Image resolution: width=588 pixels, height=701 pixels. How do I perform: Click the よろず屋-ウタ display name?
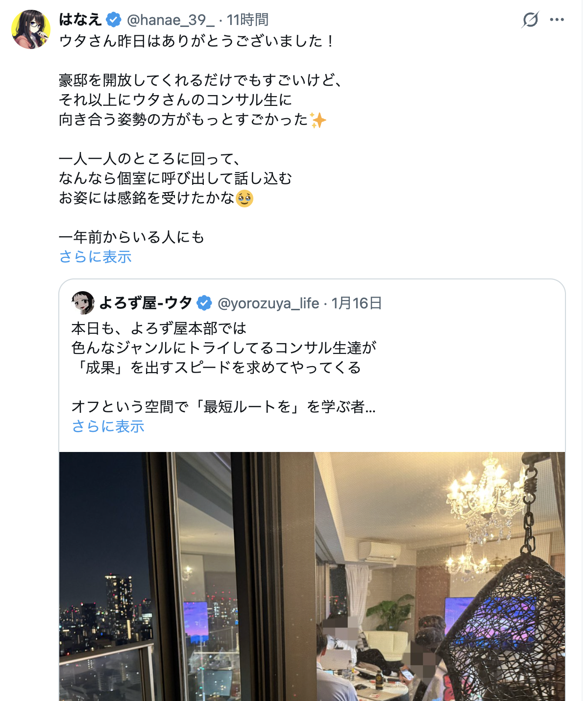[146, 303]
